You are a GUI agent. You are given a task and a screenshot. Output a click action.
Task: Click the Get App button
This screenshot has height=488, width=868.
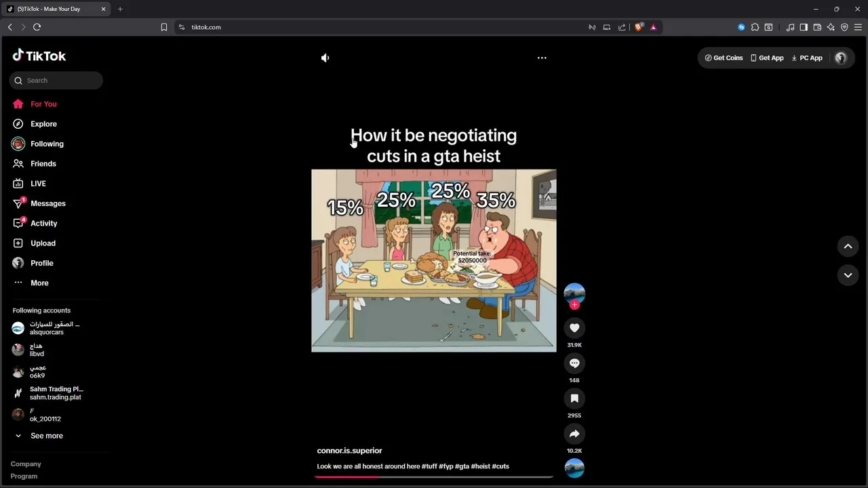tap(767, 58)
